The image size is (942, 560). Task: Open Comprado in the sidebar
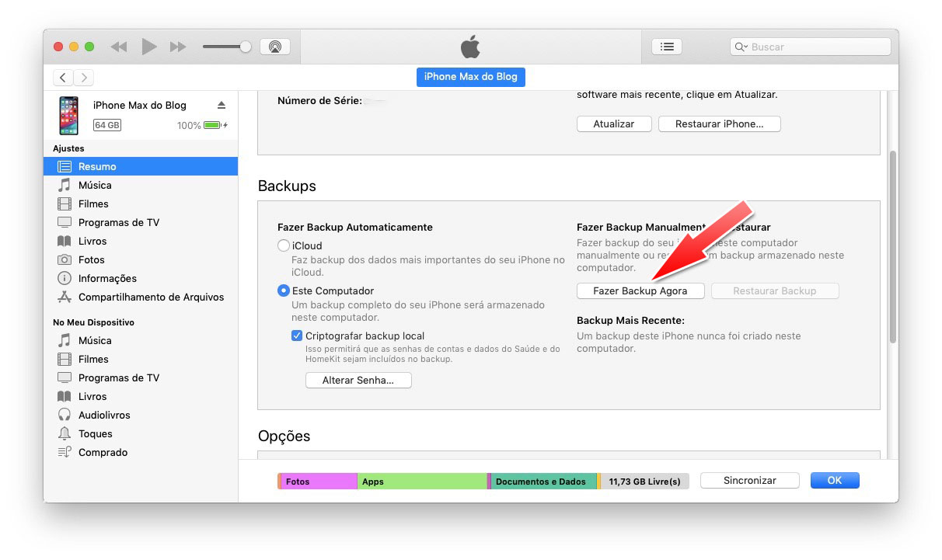141,452
